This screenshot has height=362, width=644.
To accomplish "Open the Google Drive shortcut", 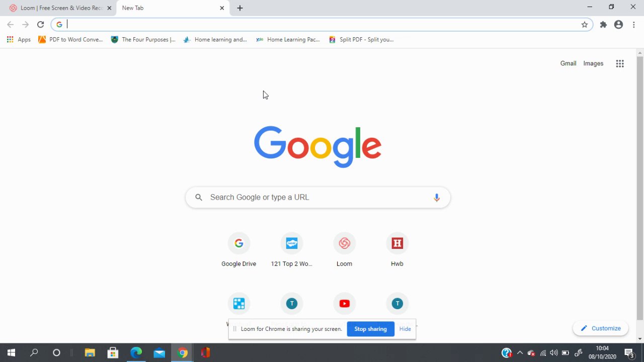I will [x=239, y=250].
